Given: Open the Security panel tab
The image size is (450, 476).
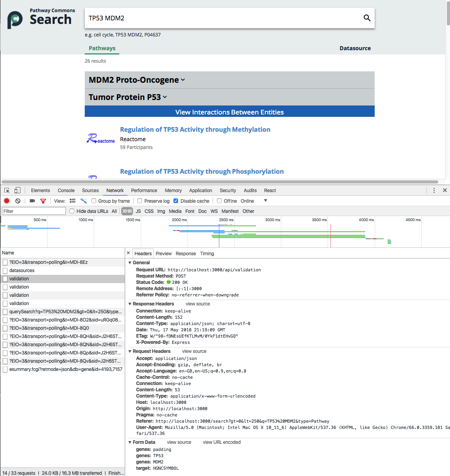Looking at the screenshot, I should pyautogui.click(x=228, y=191).
